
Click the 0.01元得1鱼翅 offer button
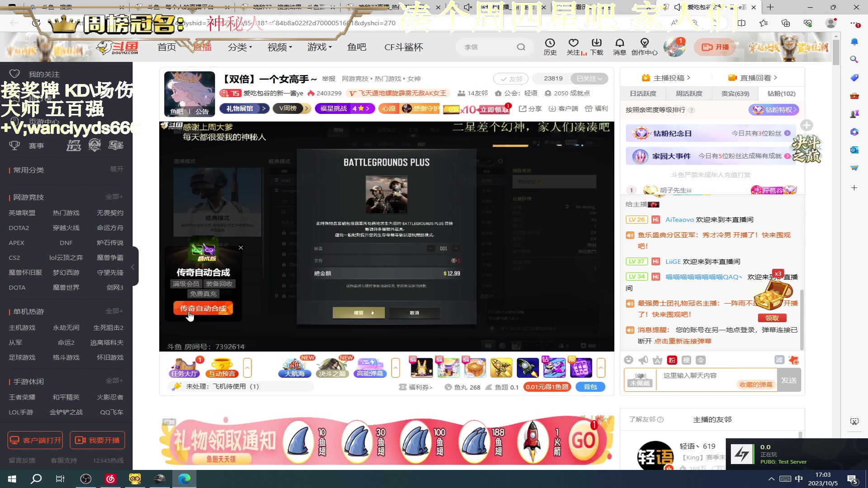(547, 387)
